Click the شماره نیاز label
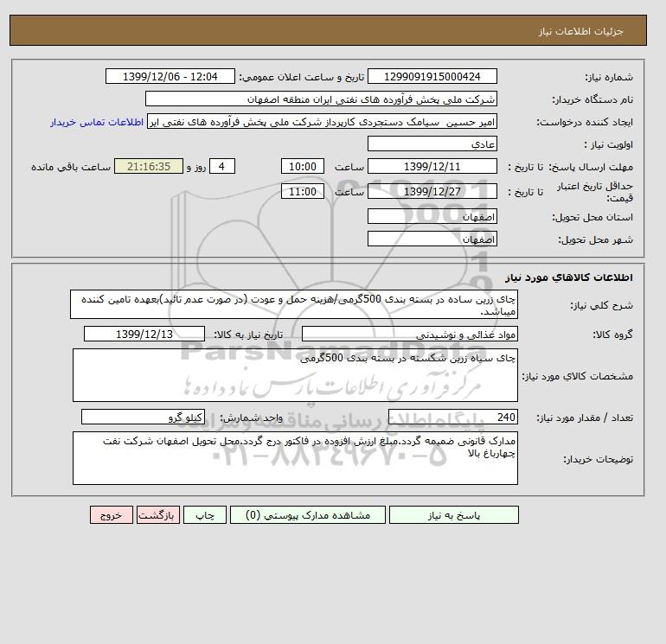The height and width of the screenshot is (644, 666). (609, 77)
